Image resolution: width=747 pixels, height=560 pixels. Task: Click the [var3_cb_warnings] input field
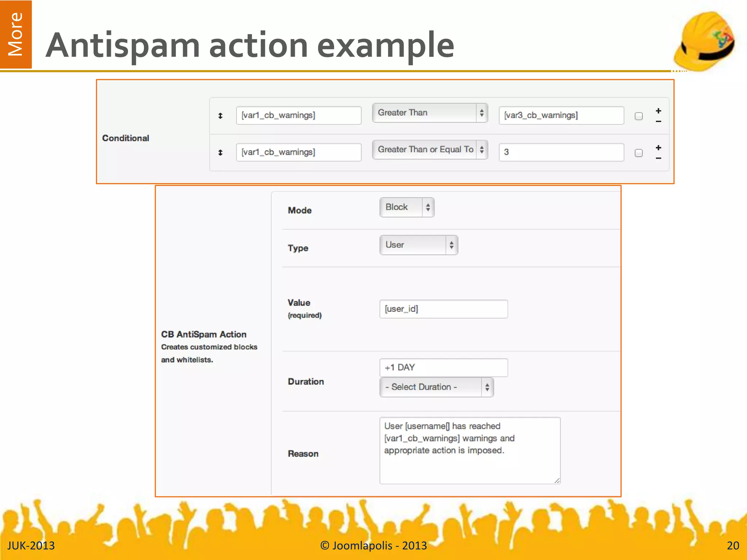[x=561, y=116]
